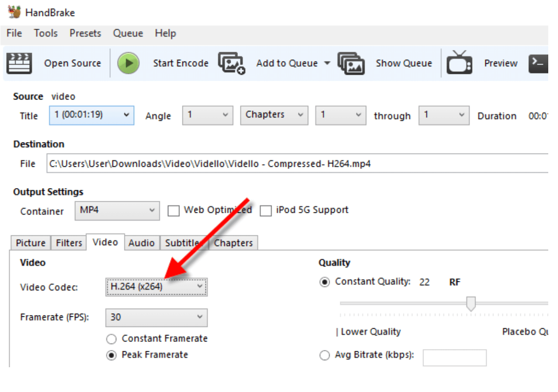The width and height of the screenshot is (558, 392).
Task: Click the Open Source clapperboard icon
Action: pyautogui.click(x=19, y=63)
